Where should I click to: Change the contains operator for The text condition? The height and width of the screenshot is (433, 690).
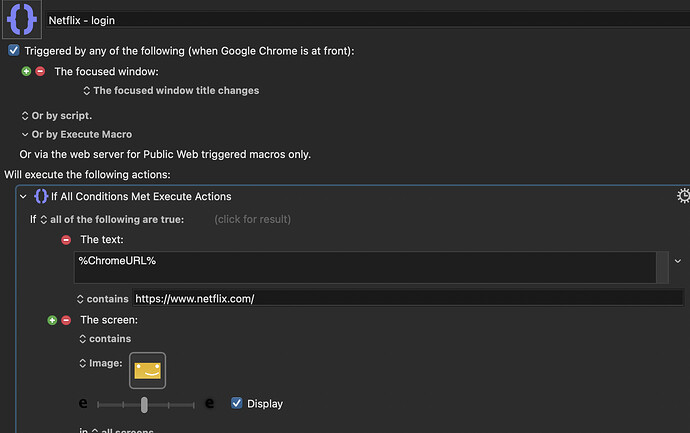pos(103,299)
